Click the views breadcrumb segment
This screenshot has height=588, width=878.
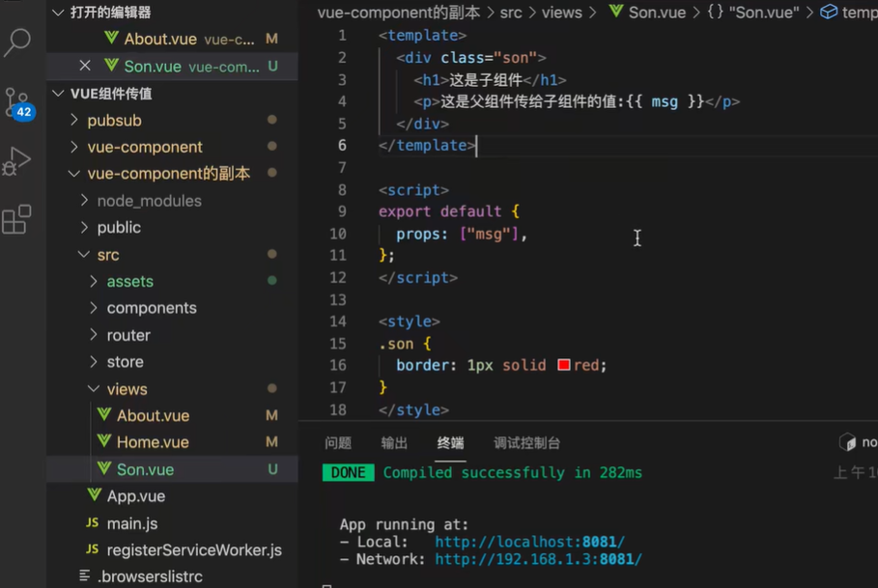(561, 13)
